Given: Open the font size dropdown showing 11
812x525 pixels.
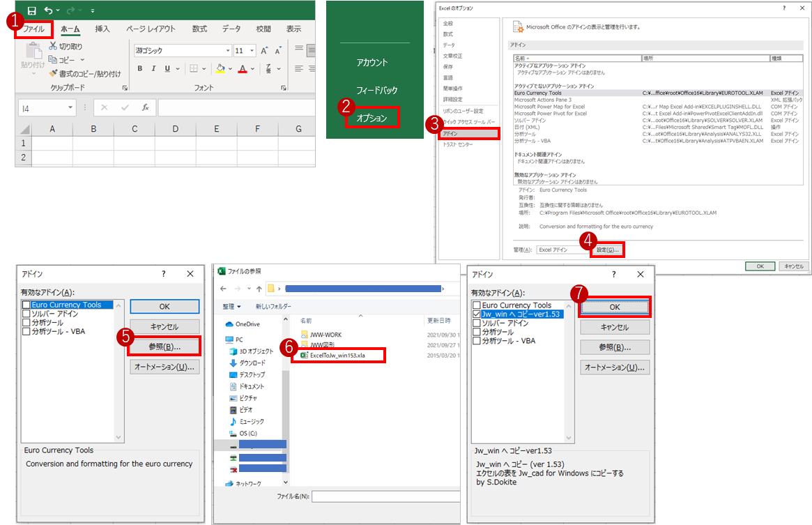Looking at the screenshot, I should [x=252, y=50].
